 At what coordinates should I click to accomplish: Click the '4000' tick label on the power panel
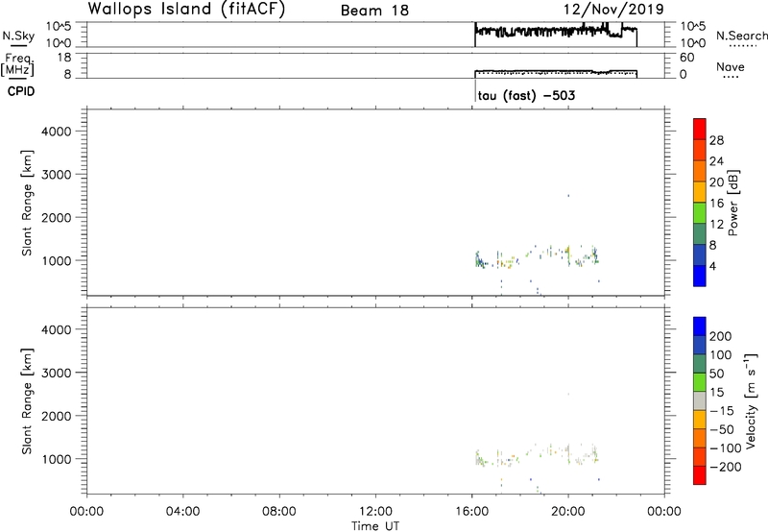pos(57,132)
